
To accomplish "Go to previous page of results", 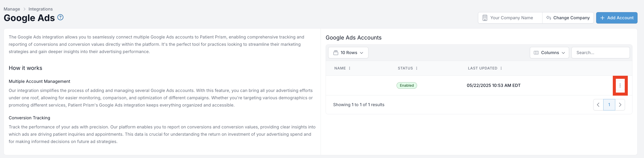I will (x=598, y=105).
